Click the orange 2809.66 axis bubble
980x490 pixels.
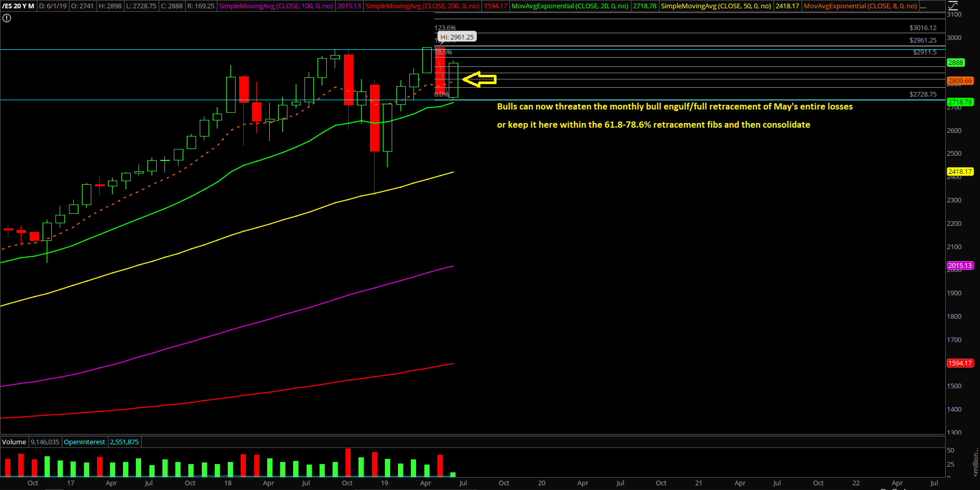(x=960, y=80)
